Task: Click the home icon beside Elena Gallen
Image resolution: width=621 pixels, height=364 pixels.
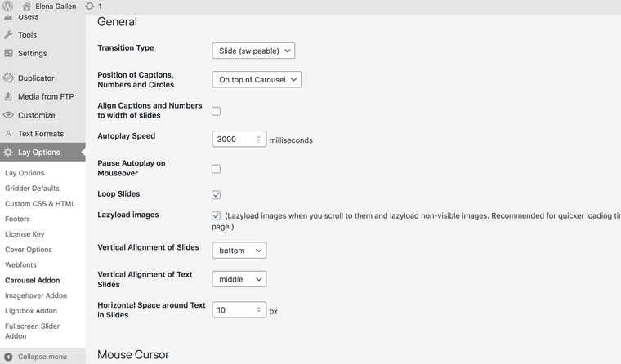Action: (x=27, y=7)
